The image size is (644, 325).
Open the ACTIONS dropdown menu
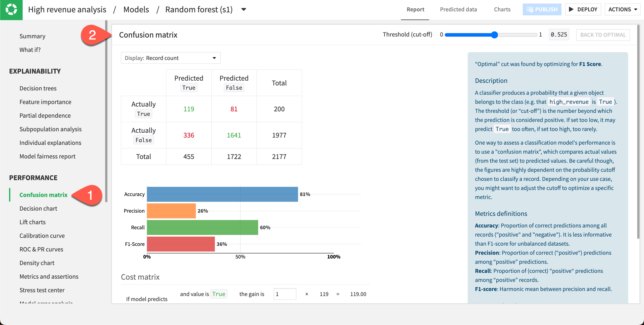click(622, 10)
